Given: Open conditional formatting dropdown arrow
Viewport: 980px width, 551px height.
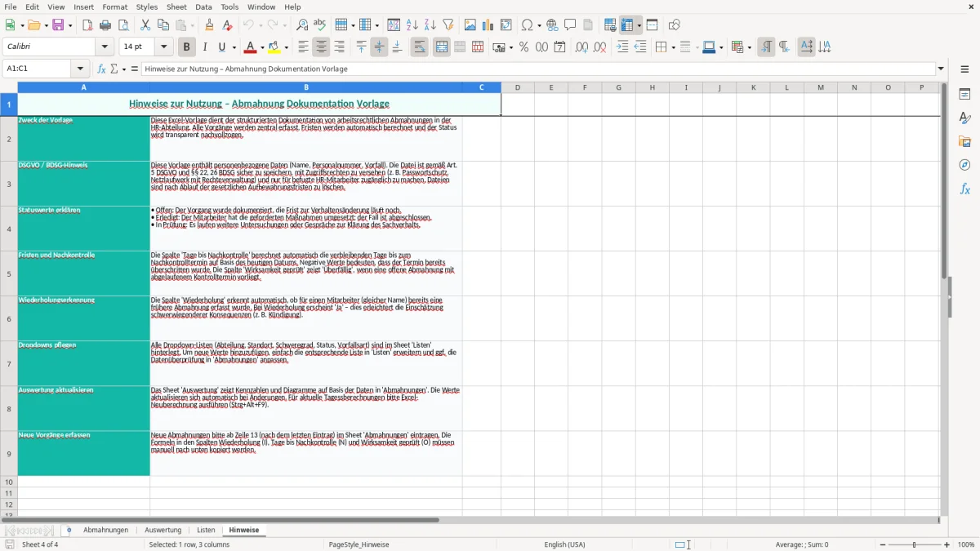Looking at the screenshot, I should click(x=749, y=47).
